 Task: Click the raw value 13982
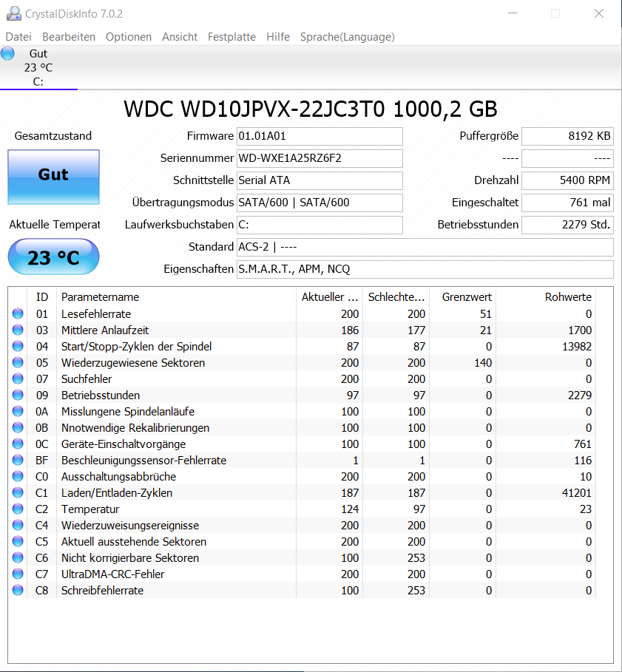(577, 347)
